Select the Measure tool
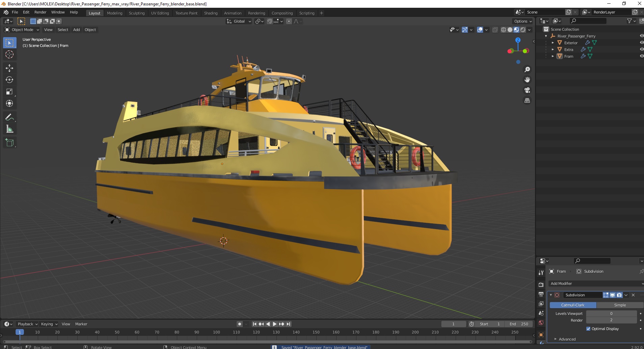The width and height of the screenshot is (644, 349). point(9,129)
